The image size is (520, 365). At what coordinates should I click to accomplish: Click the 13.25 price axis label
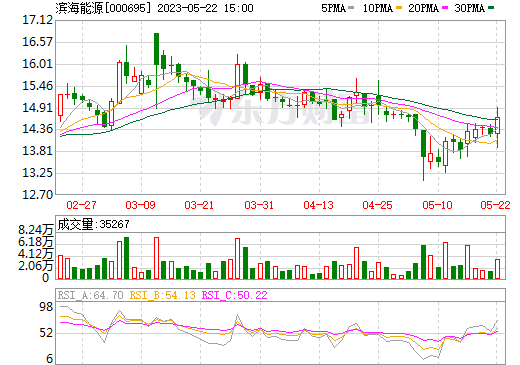(x=37, y=173)
